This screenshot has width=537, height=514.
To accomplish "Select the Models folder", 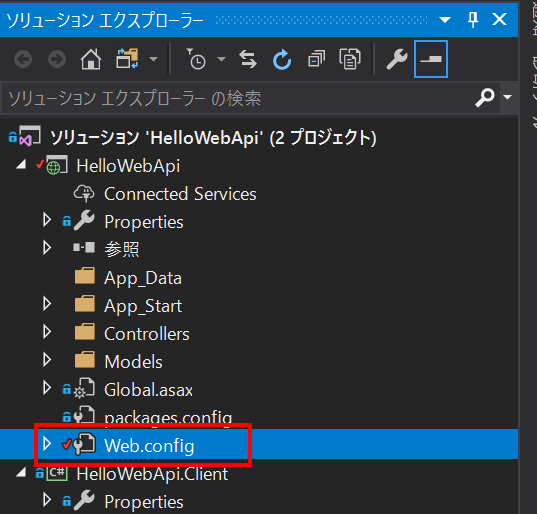I will [134, 362].
